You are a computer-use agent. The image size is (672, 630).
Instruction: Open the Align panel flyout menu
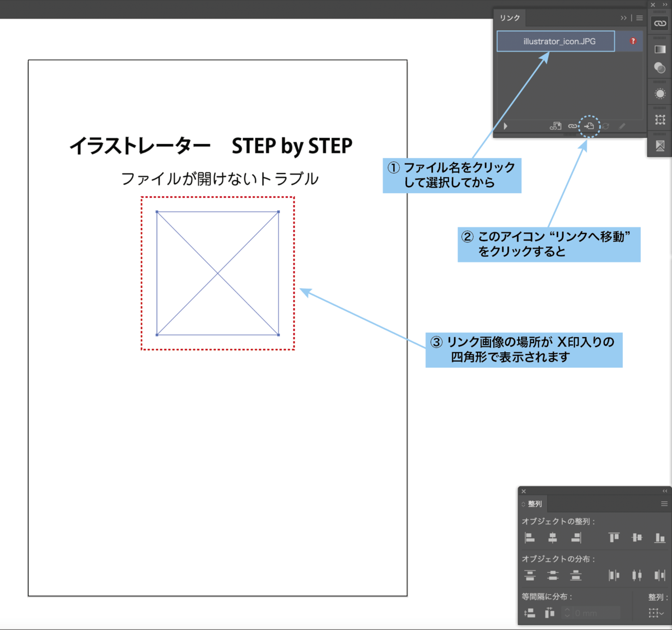pos(662,503)
